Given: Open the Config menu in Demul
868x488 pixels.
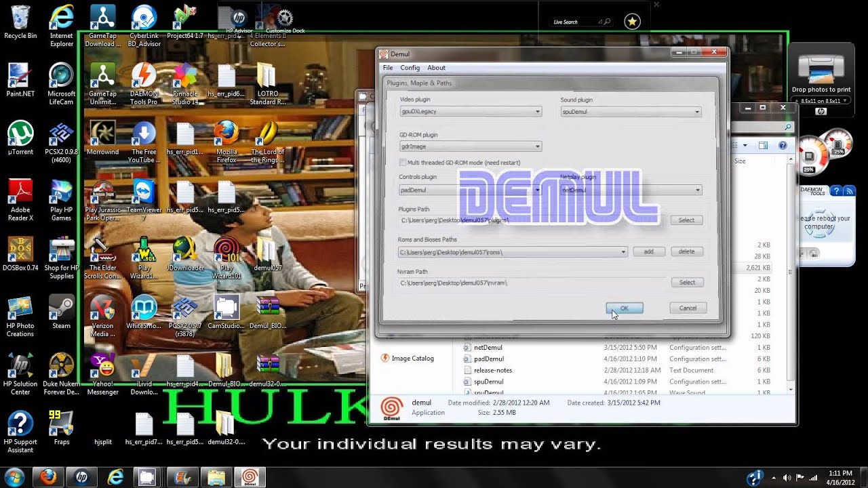Looking at the screenshot, I should 410,68.
